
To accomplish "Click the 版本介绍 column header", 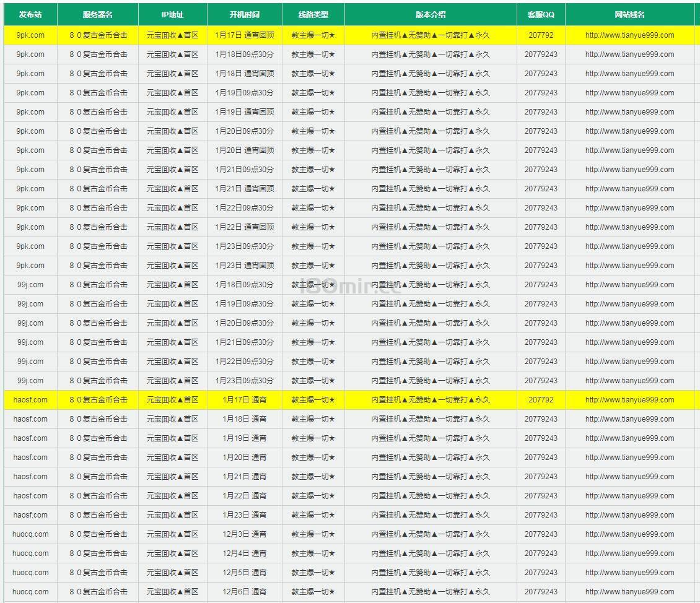I will [431, 15].
